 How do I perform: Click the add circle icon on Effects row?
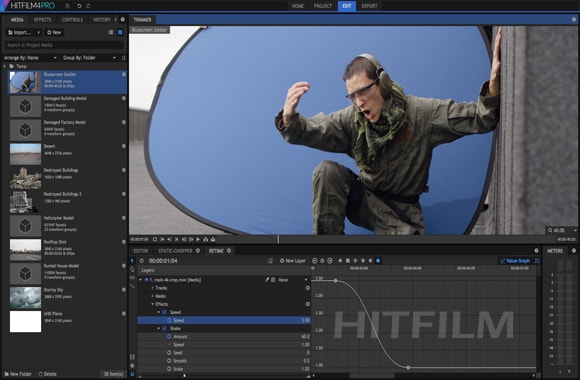[x=307, y=304]
